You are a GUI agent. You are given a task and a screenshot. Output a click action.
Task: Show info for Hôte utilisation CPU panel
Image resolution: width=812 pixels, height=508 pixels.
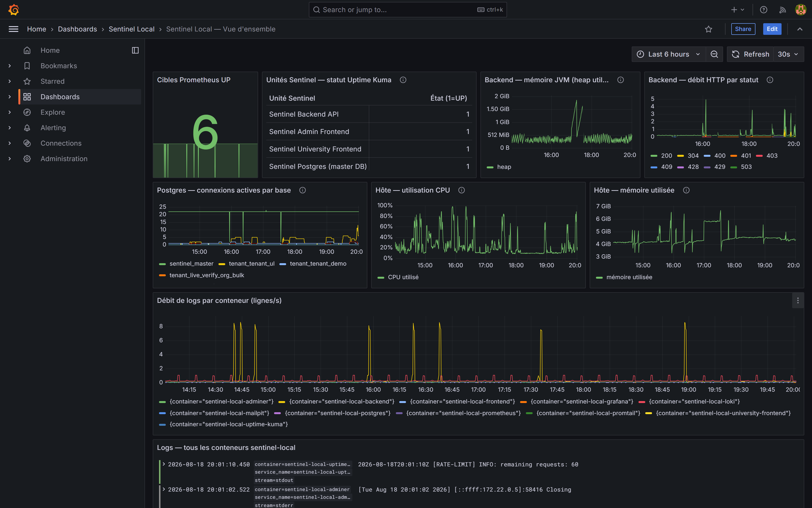(462, 190)
